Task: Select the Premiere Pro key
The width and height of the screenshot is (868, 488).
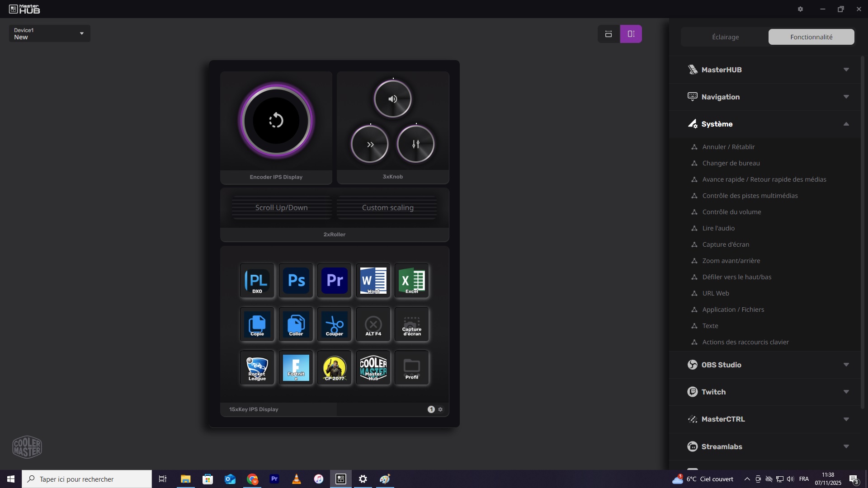Action: click(335, 280)
